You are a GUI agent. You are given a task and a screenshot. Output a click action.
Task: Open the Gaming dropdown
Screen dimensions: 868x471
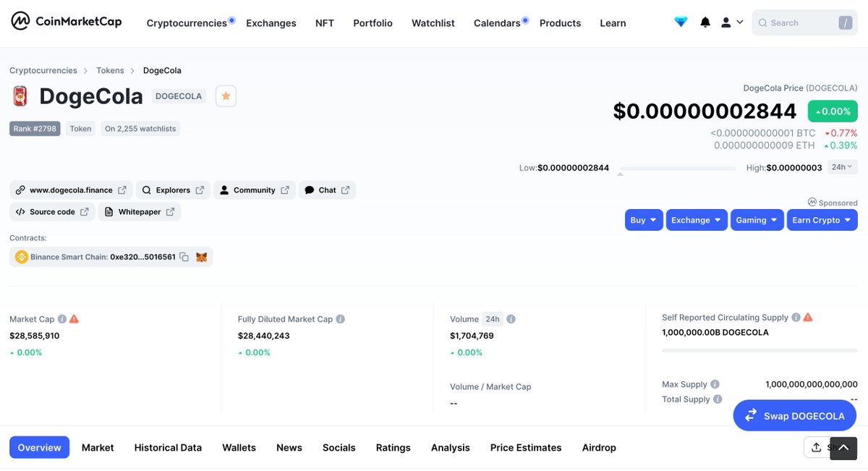[x=757, y=220]
